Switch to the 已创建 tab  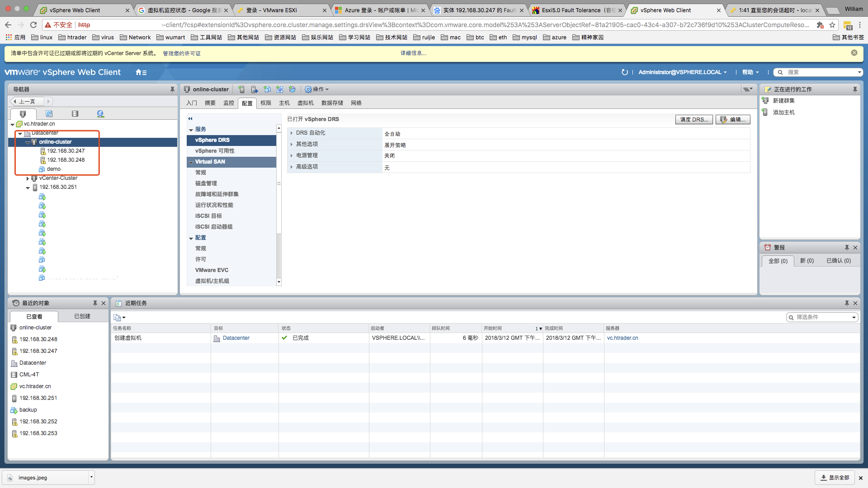(82, 316)
